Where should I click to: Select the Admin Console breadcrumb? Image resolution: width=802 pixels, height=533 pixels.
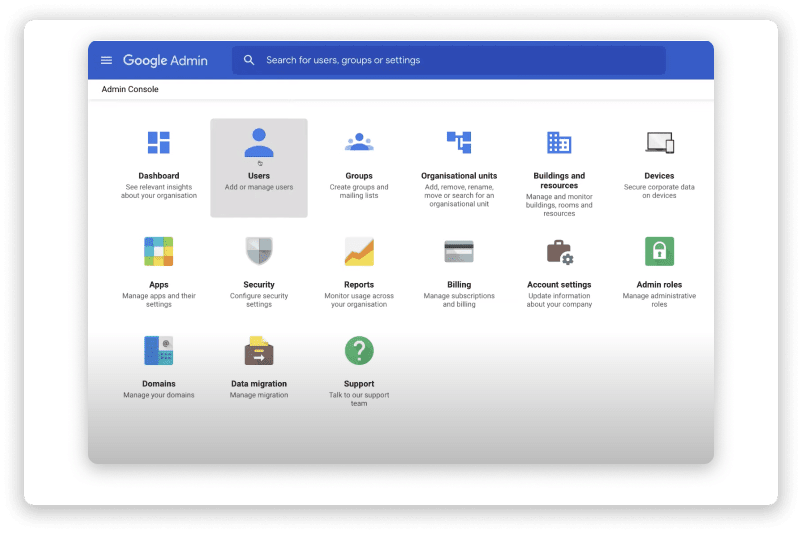point(130,89)
